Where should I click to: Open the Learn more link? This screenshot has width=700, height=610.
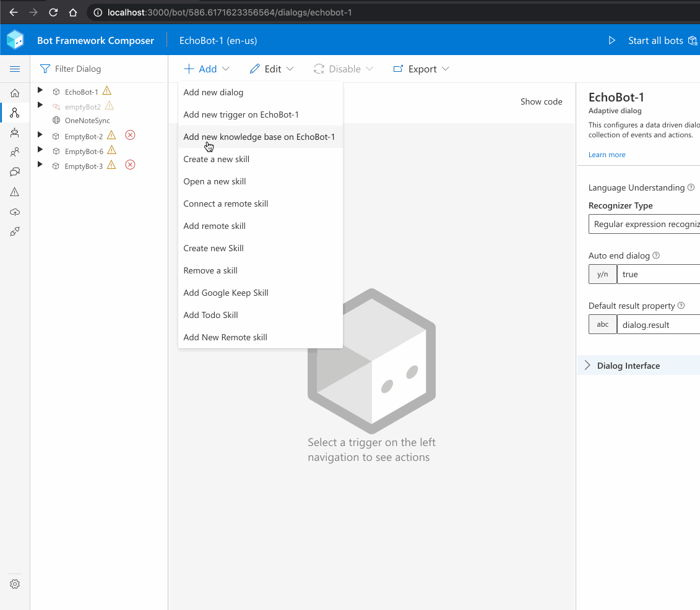tap(607, 155)
